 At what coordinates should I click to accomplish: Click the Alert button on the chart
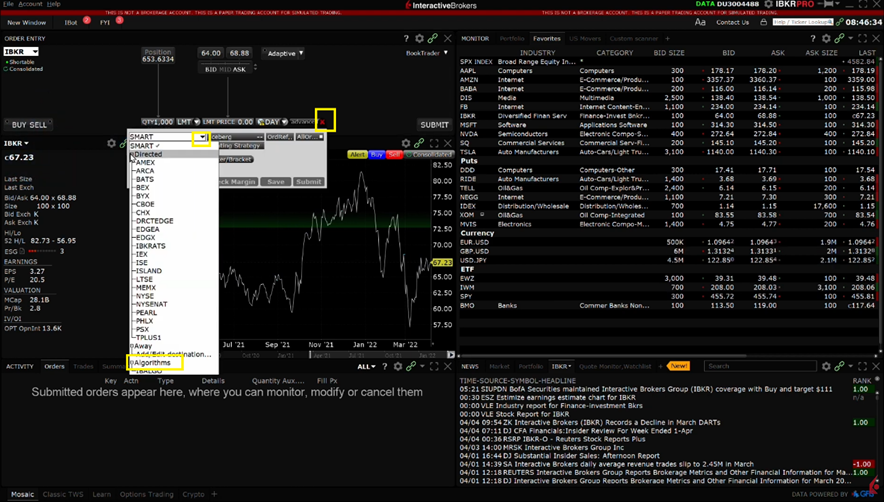(x=357, y=155)
